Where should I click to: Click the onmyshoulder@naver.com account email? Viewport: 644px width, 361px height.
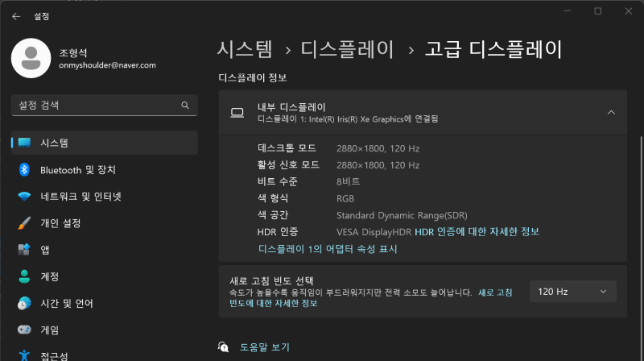107,65
